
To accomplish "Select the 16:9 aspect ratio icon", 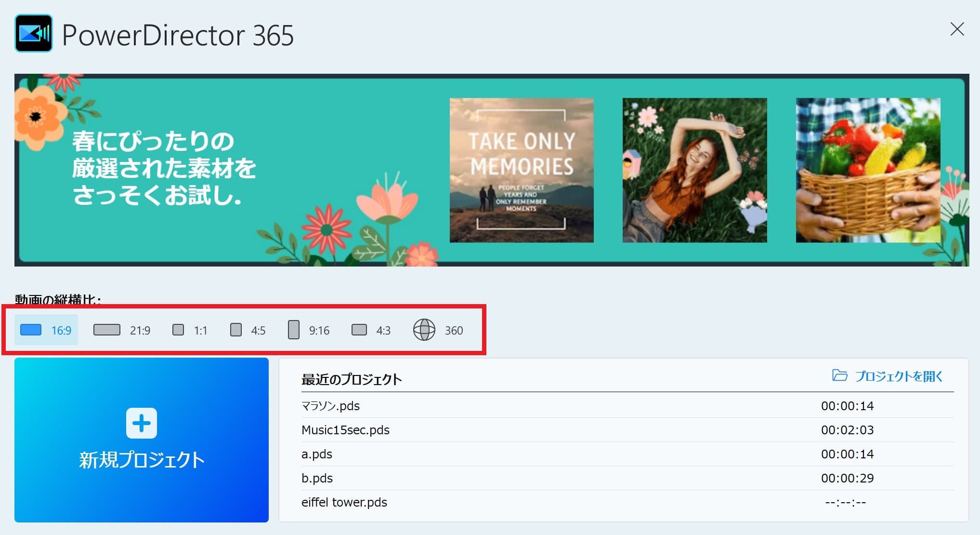I will click(31, 330).
